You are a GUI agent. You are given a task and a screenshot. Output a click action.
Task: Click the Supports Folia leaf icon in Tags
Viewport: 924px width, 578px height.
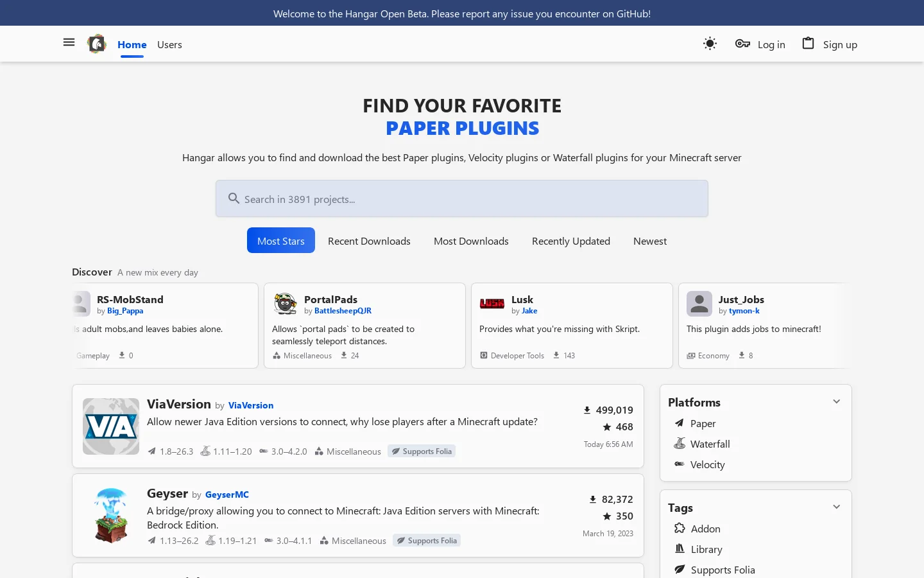pyautogui.click(x=680, y=570)
